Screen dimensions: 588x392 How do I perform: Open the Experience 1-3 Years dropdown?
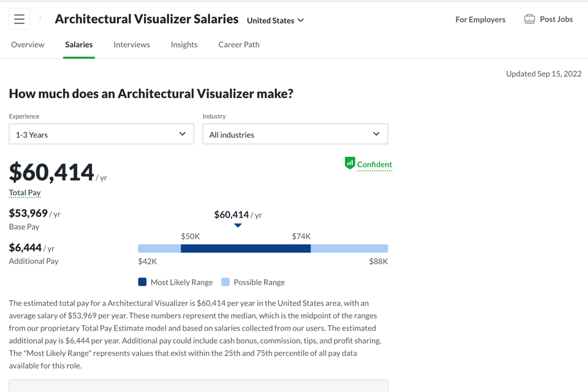(x=101, y=134)
